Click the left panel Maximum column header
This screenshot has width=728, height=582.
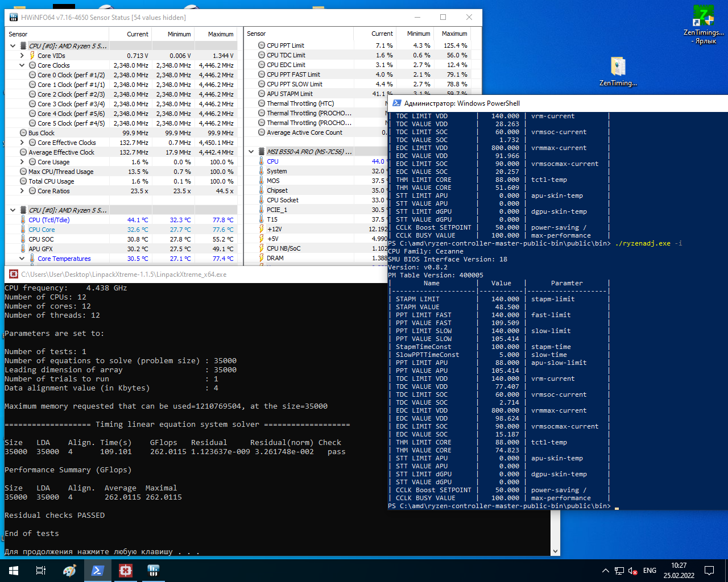click(x=216, y=34)
